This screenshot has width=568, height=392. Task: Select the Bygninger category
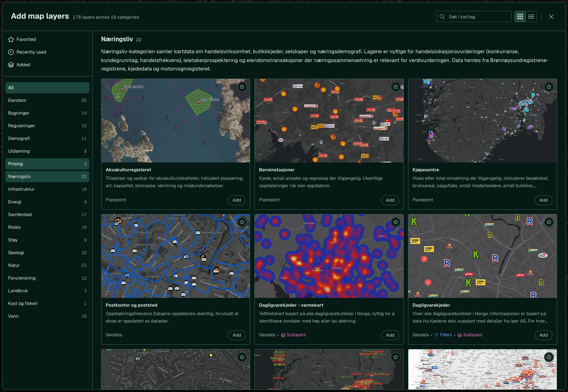click(47, 113)
